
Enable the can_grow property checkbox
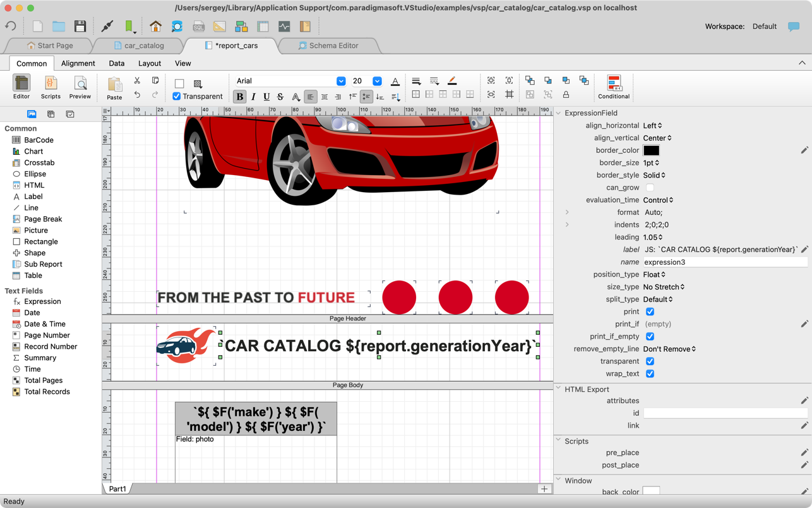tap(650, 188)
